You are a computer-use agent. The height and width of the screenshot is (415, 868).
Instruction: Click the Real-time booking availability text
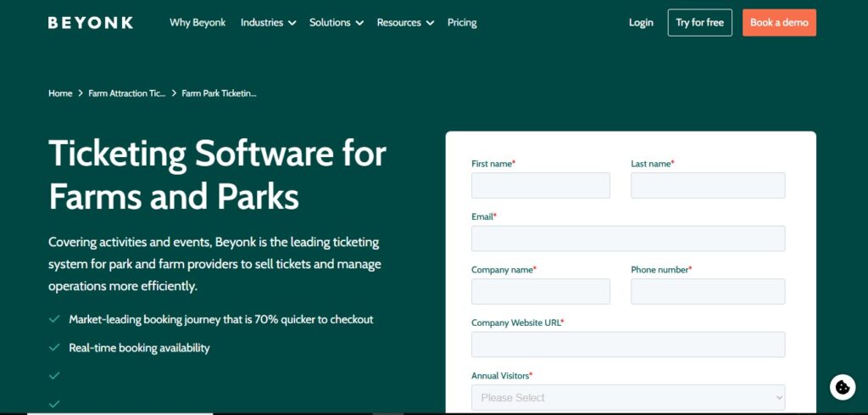(139, 348)
